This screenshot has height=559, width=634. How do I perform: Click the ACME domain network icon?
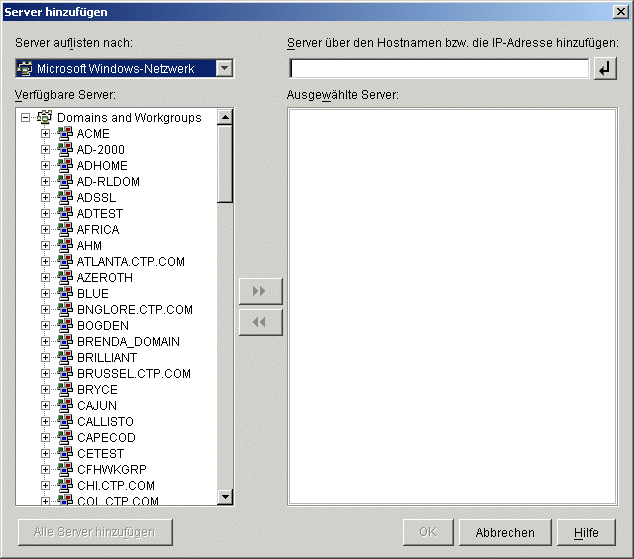click(65, 133)
